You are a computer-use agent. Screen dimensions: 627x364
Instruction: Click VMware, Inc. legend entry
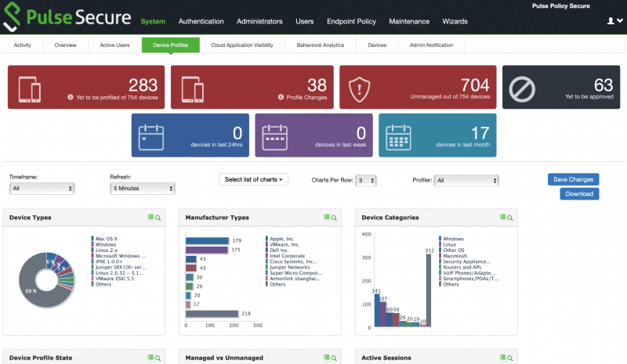[285, 244]
